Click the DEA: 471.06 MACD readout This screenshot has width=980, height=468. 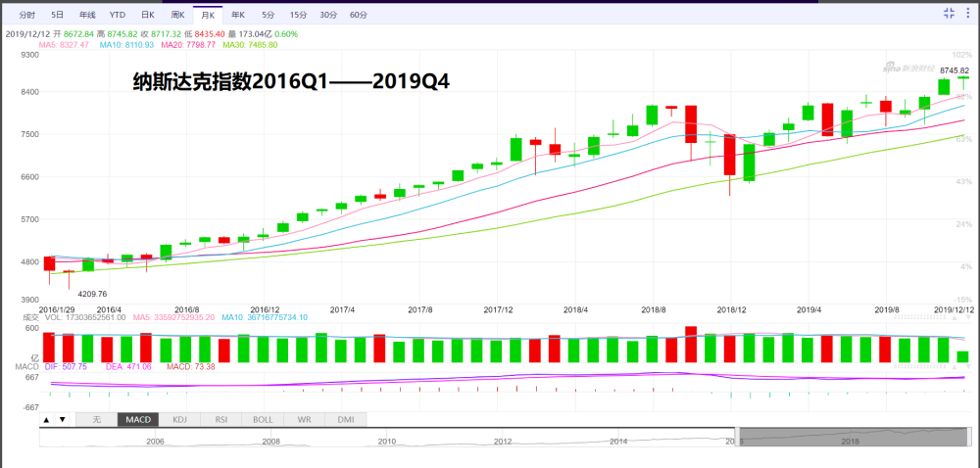(128, 367)
